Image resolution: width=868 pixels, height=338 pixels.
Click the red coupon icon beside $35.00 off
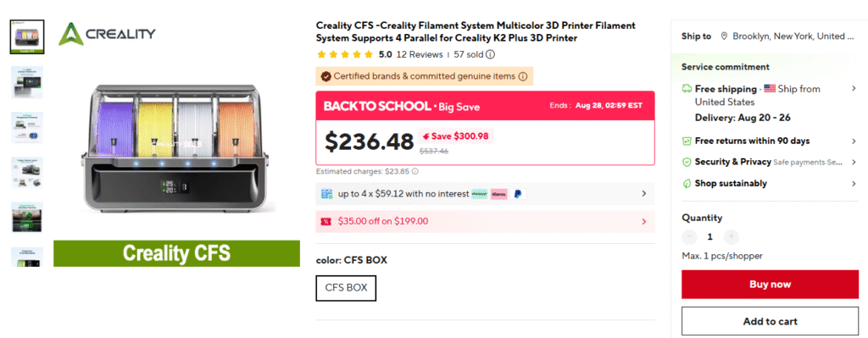[x=326, y=222]
